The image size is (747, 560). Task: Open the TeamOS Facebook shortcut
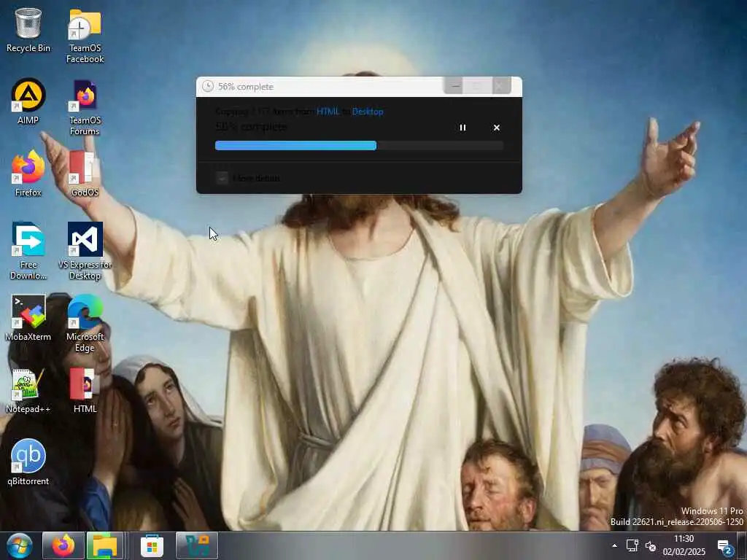[85, 36]
